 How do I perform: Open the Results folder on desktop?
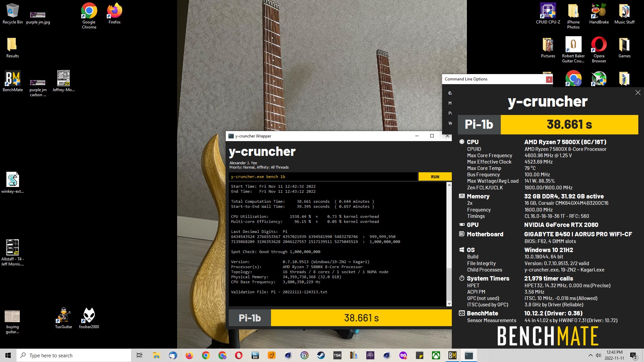12,48
